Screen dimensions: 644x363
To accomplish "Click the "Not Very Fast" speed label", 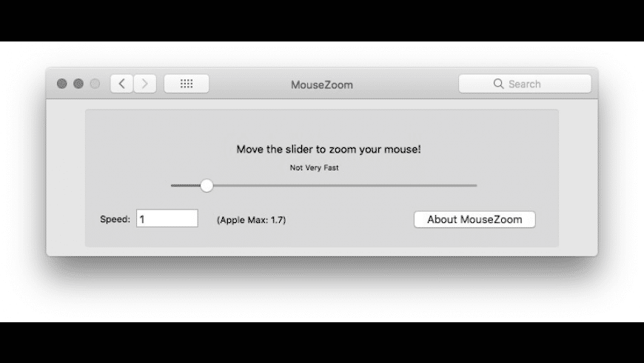I will tap(314, 168).
